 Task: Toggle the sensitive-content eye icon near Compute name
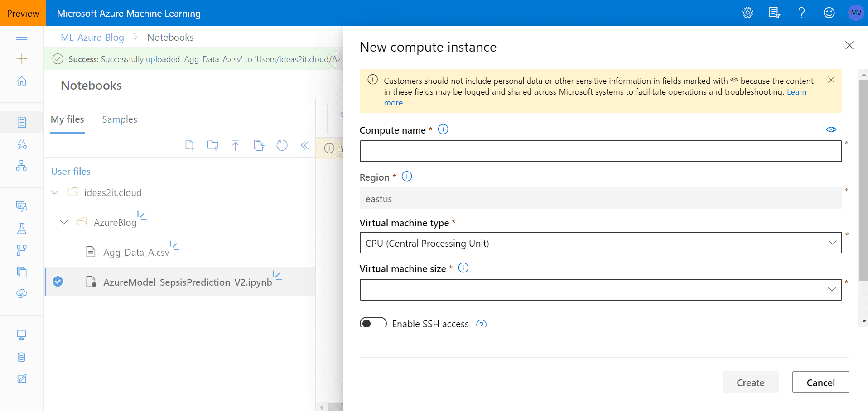point(831,129)
